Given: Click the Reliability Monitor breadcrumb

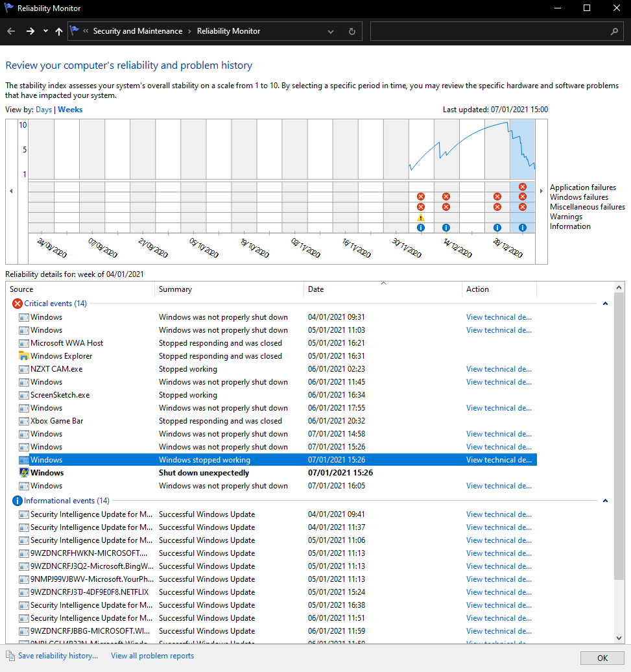Looking at the screenshot, I should [x=228, y=31].
